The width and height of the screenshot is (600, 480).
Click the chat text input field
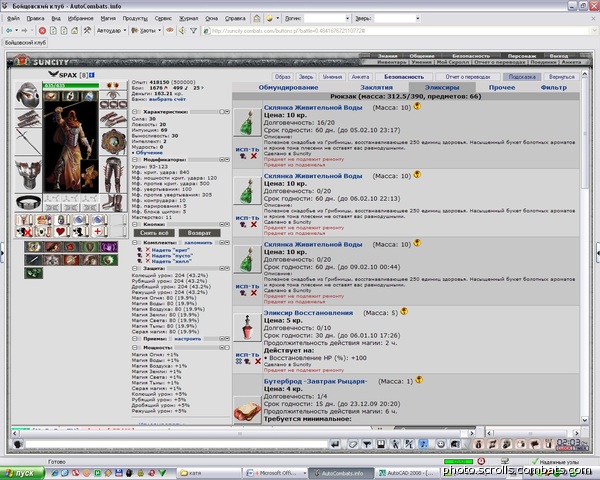pos(176,444)
